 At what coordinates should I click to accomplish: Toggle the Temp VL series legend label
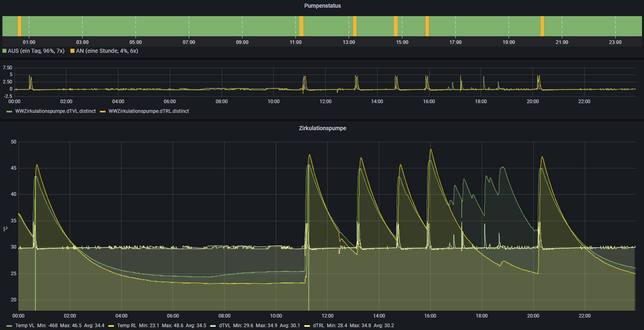(x=25, y=326)
